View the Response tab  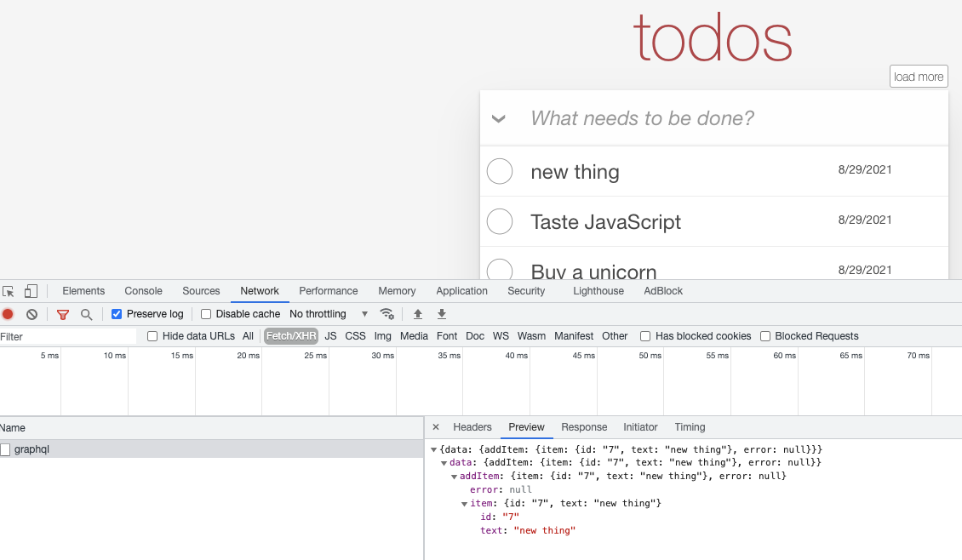(x=584, y=427)
